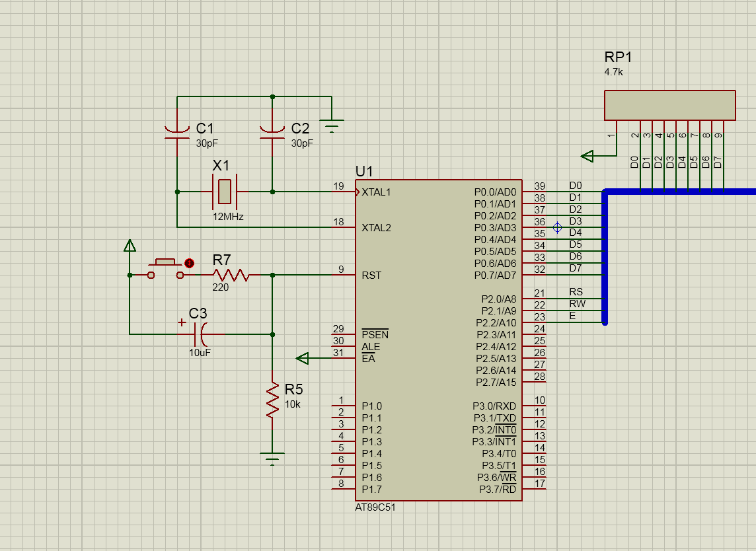Image resolution: width=756 pixels, height=551 pixels.
Task: Click the power terminal above the push button
Action: (x=130, y=245)
